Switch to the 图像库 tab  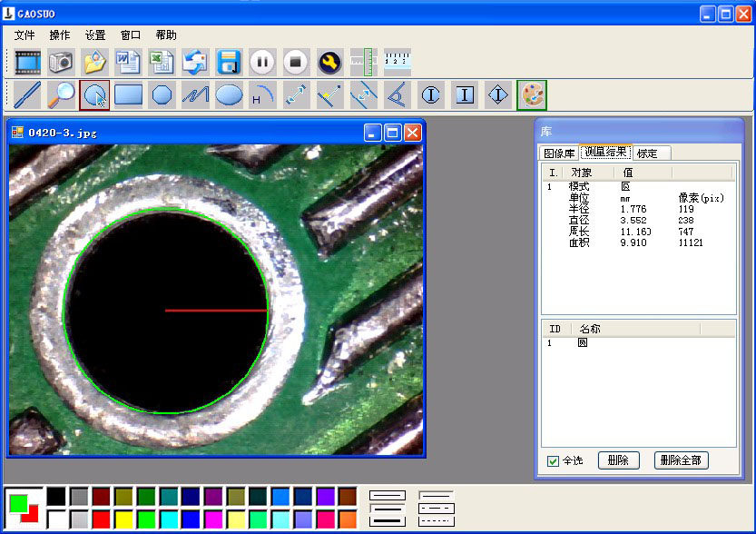point(558,153)
